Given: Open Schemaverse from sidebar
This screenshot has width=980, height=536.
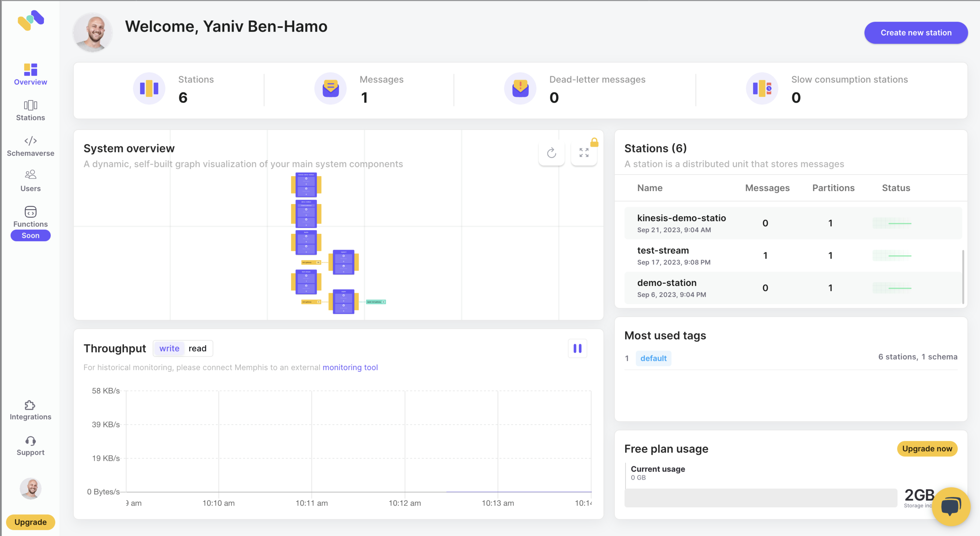Looking at the screenshot, I should click(30, 146).
